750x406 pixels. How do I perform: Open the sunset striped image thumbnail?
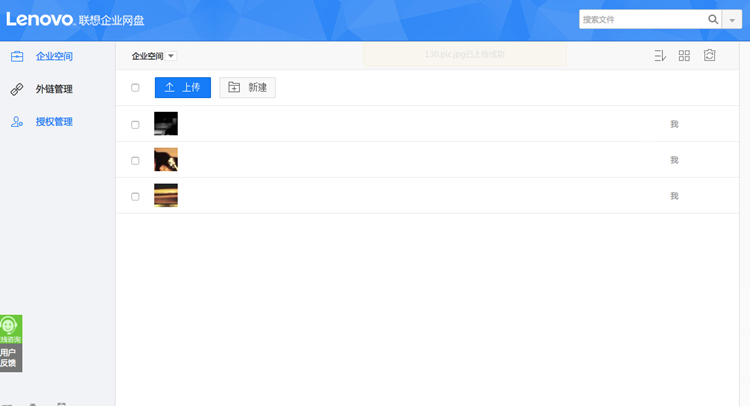166,195
